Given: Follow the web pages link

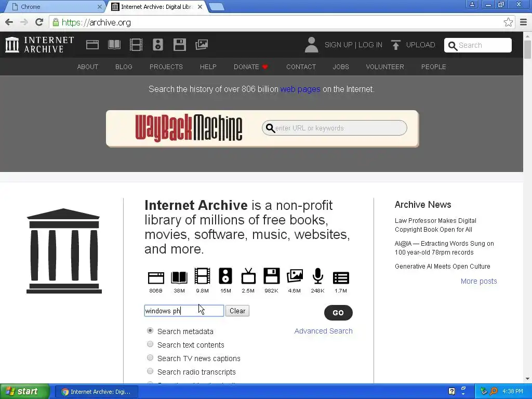Looking at the screenshot, I should tap(300, 89).
